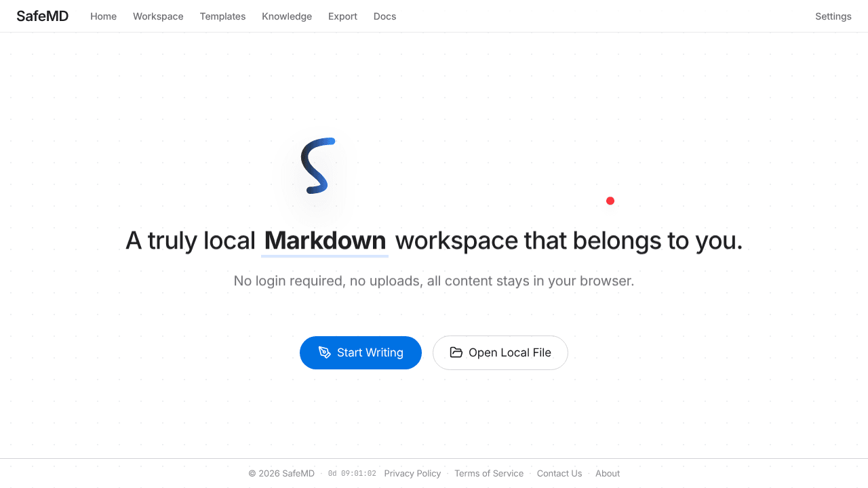Click the Start Writing button
This screenshot has width=868, height=488.
coord(361,352)
